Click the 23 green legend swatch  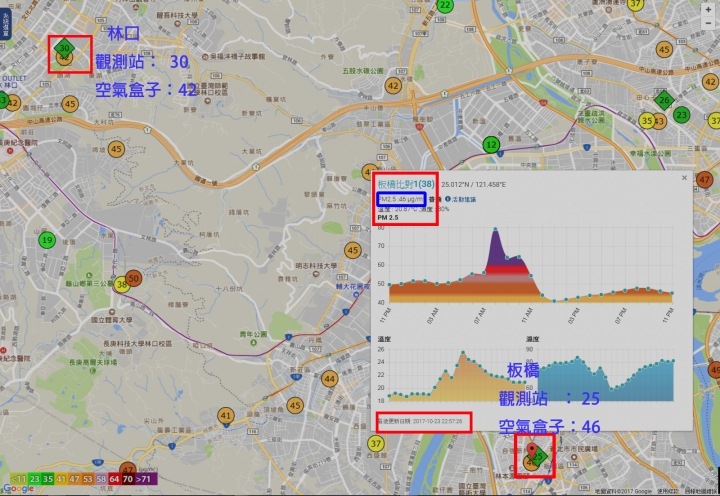click(34, 479)
